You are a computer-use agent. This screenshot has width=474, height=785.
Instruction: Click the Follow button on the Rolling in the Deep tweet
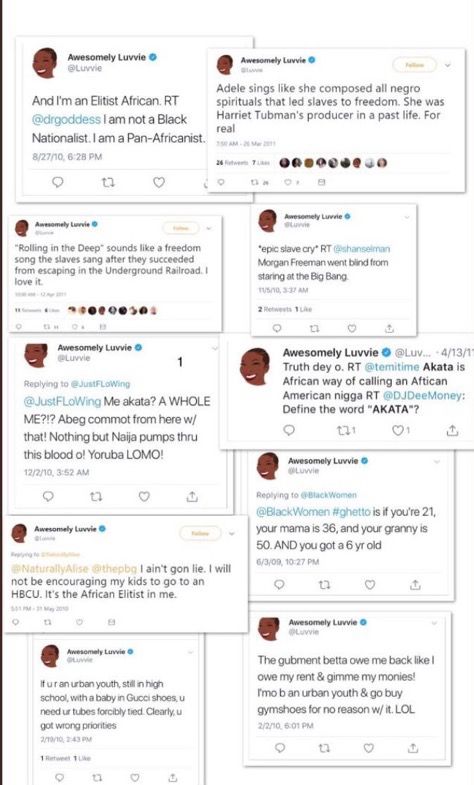[x=181, y=228]
